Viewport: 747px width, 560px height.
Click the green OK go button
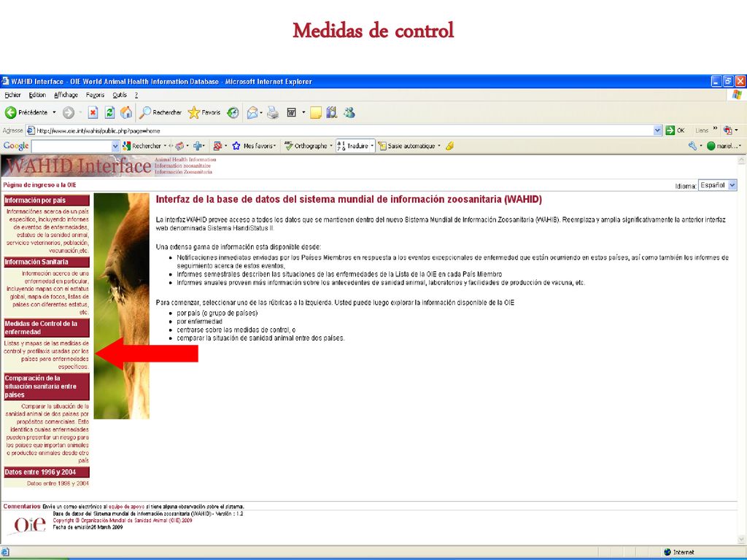tap(676, 131)
